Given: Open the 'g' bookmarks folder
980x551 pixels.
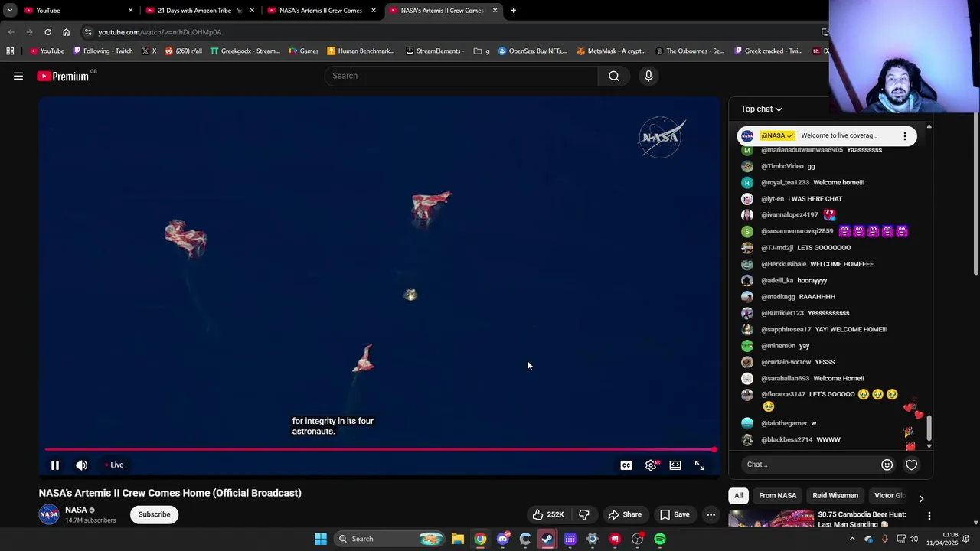Looking at the screenshot, I should point(482,51).
